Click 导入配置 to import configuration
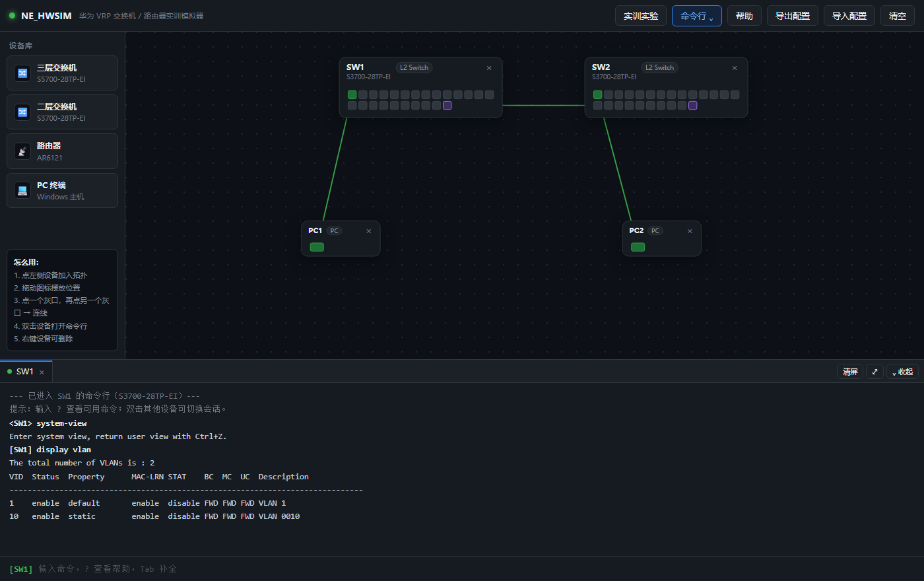Viewport: 924px width, 581px height. 849,16
